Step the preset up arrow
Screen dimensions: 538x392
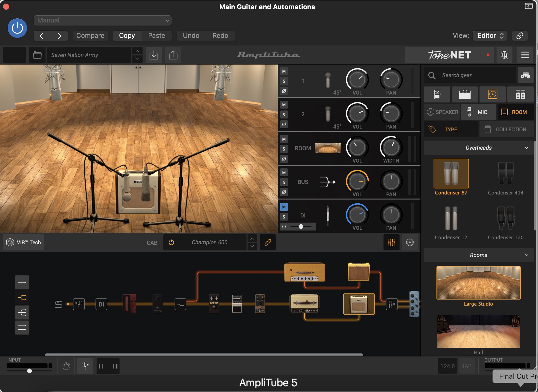click(x=137, y=51)
